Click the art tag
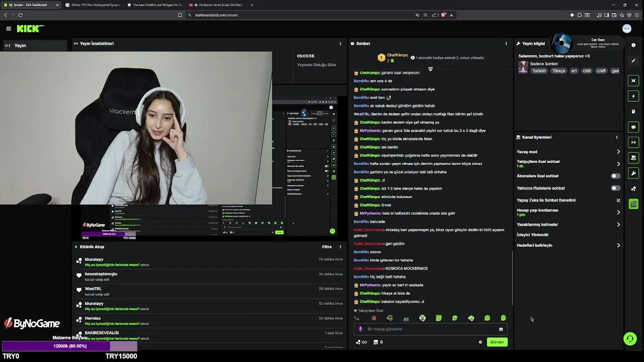Screen dimensions: 644x362 (574, 71)
